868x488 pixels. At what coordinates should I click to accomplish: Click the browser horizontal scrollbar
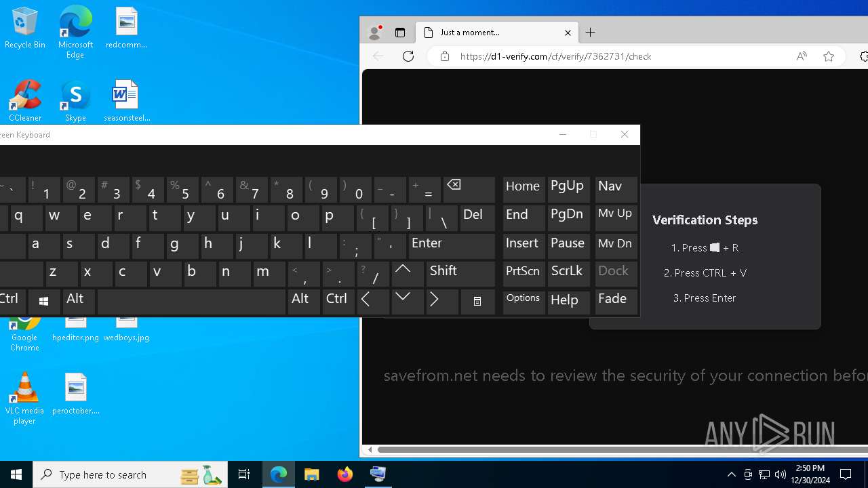coord(623,449)
